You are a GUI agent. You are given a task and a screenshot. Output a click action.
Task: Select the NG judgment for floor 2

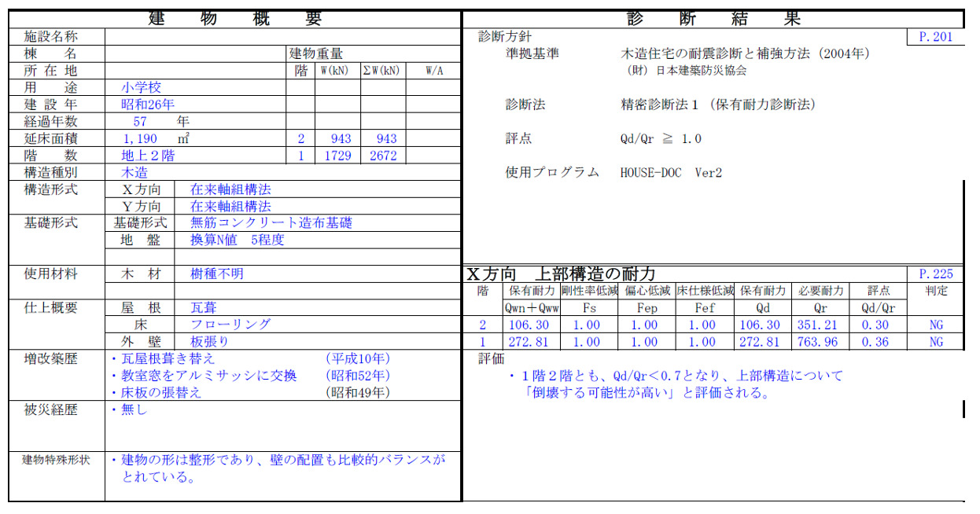tap(936, 325)
